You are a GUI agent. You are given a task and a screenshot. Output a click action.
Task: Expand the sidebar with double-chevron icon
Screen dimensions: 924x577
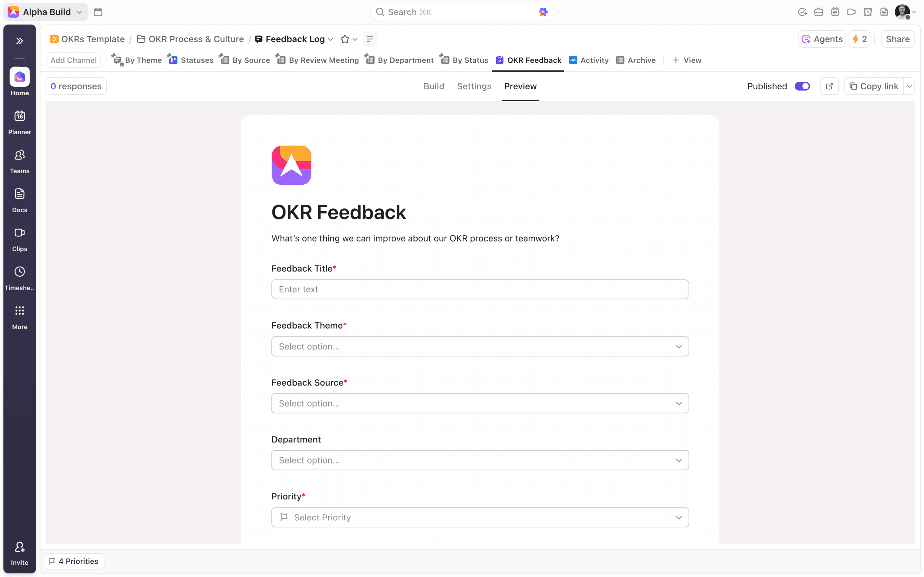[20, 41]
